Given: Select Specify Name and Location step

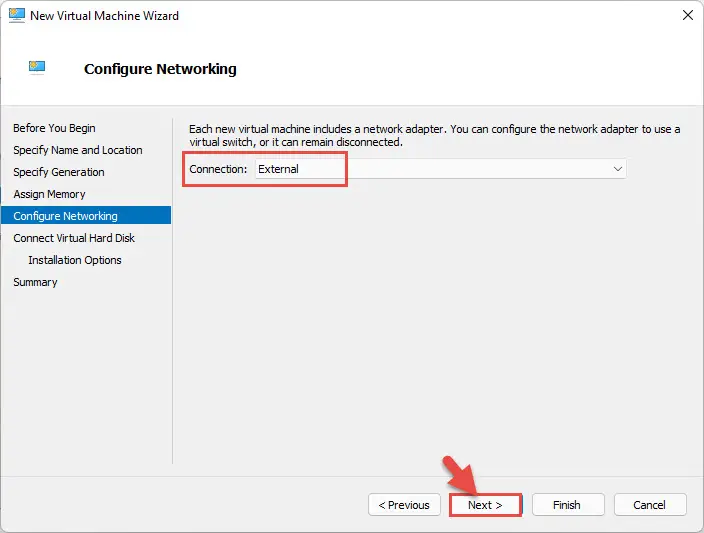Looking at the screenshot, I should (x=78, y=150).
